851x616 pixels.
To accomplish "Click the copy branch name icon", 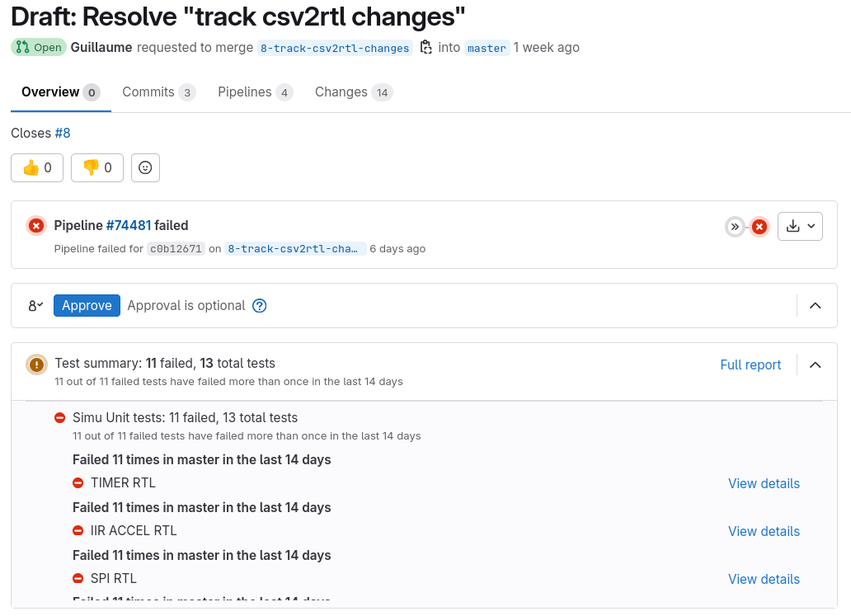I will [425, 48].
